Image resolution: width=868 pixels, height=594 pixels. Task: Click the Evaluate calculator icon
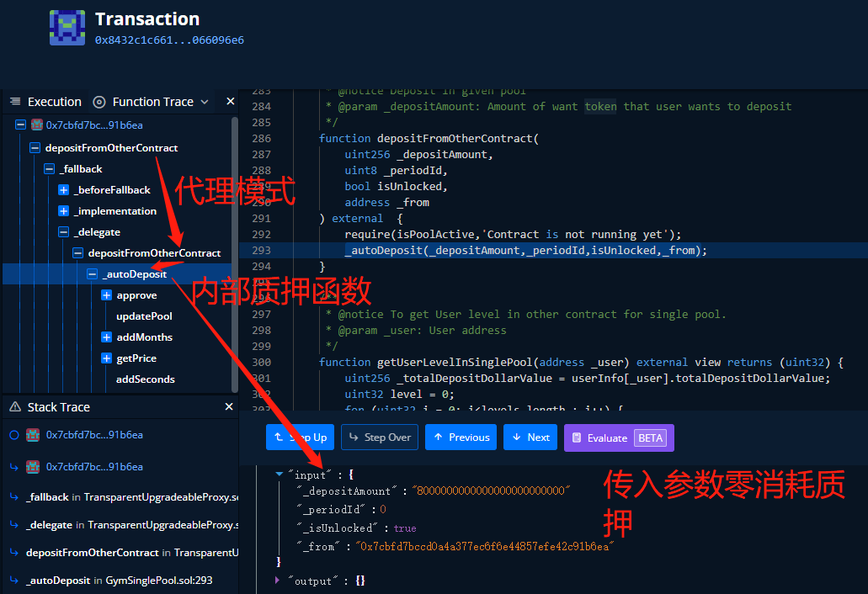[576, 438]
